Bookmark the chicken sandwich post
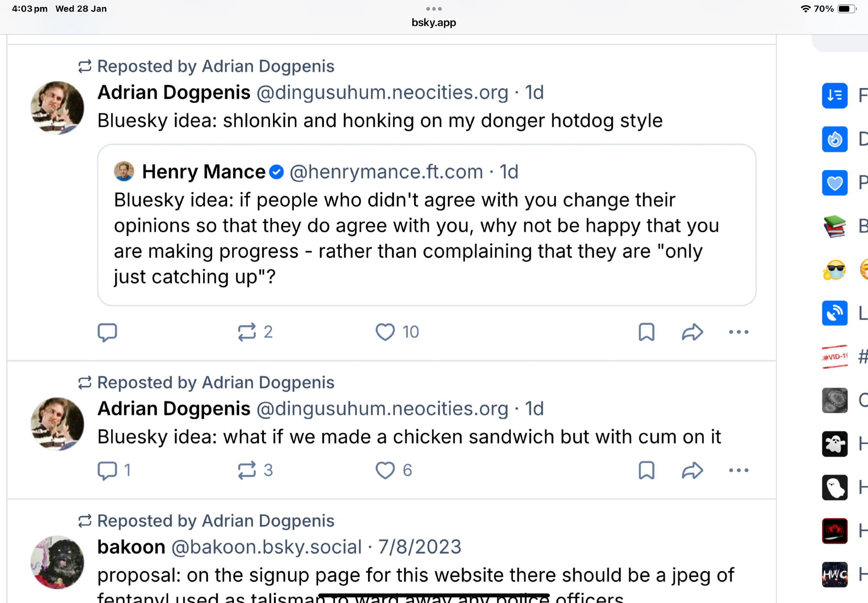Viewport: 868px width, 603px height. click(x=646, y=470)
